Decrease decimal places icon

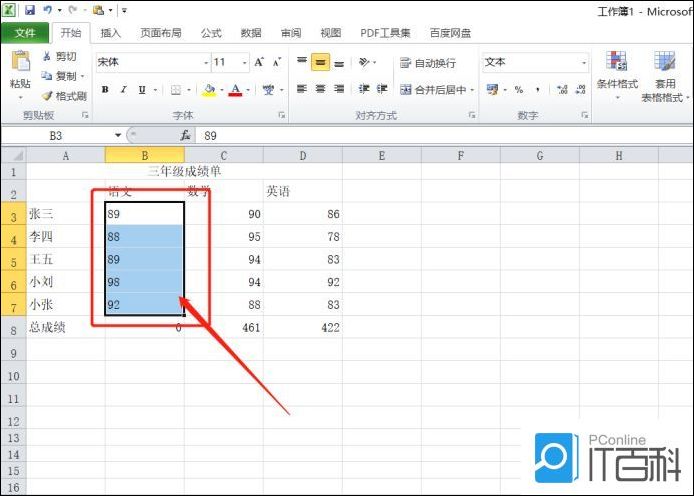click(x=581, y=90)
